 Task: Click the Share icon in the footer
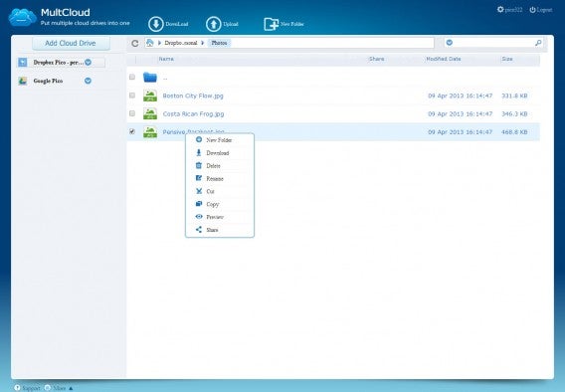[x=47, y=388]
